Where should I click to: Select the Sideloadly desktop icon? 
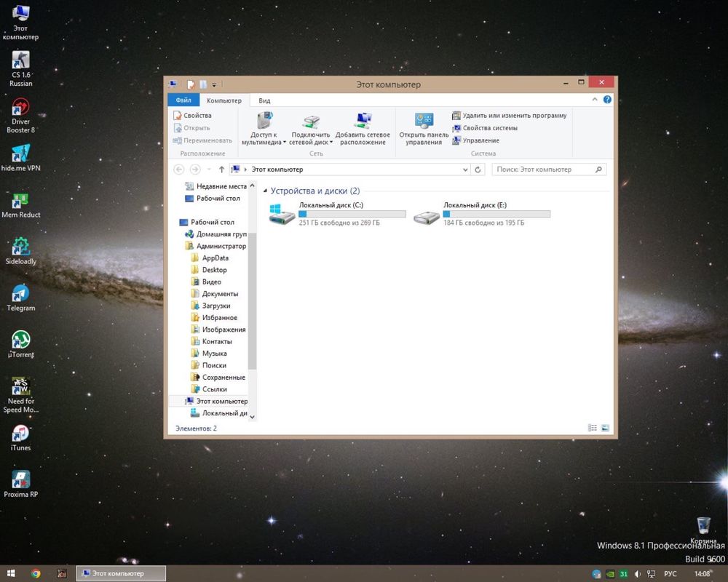pos(21,251)
